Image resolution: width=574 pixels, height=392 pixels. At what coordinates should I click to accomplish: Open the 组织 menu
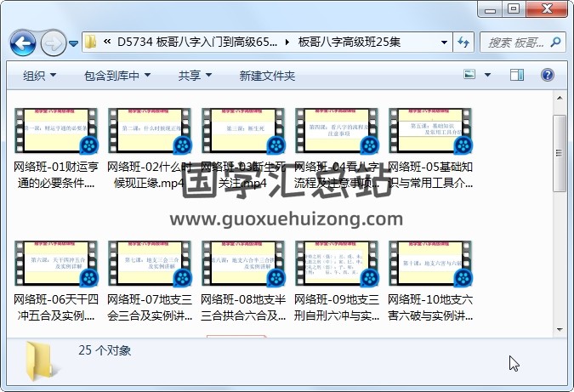(39, 76)
